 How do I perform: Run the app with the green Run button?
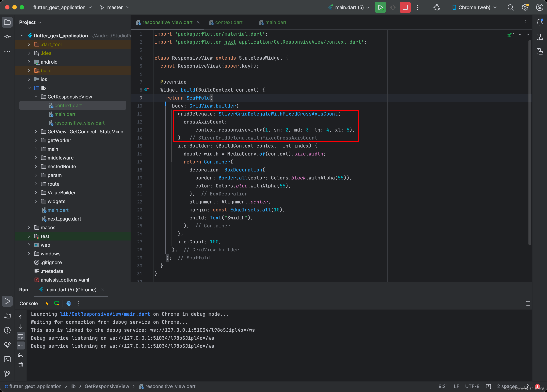(x=380, y=7)
